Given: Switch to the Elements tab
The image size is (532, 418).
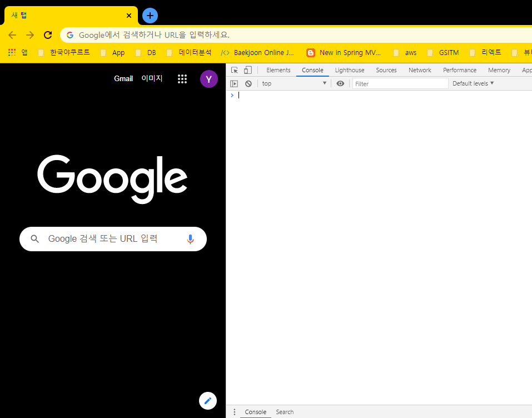Looking at the screenshot, I should 278,70.
